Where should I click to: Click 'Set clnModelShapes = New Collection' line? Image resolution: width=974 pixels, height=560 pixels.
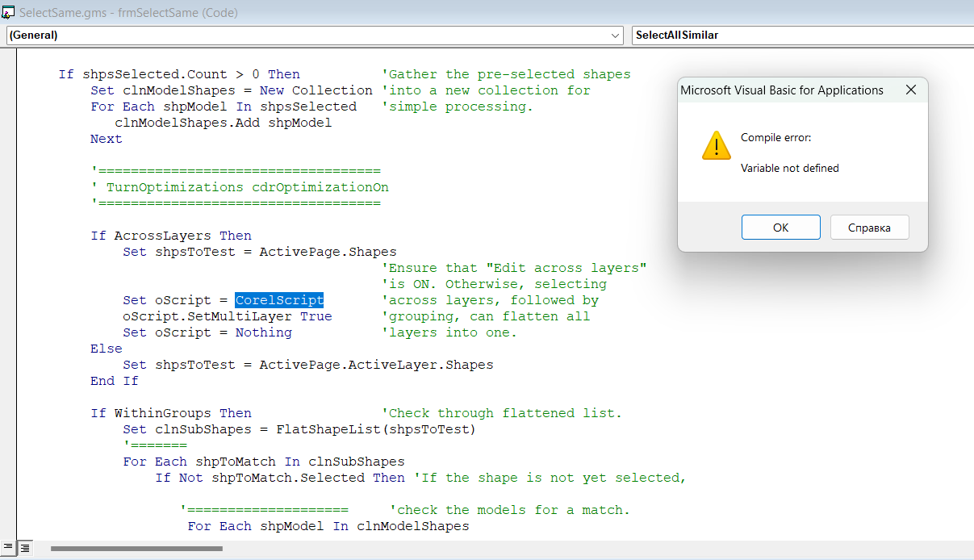pyautogui.click(x=232, y=90)
